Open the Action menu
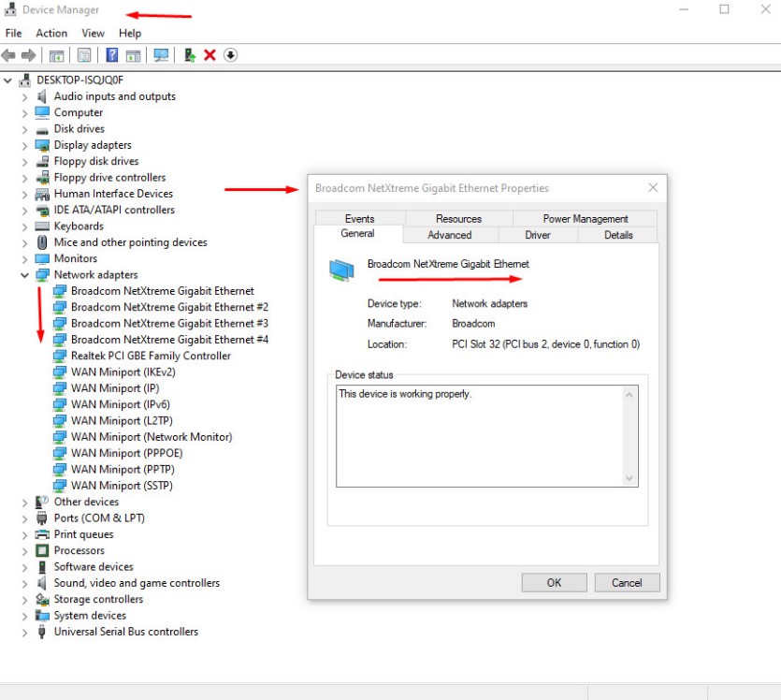Image resolution: width=781 pixels, height=700 pixels. 51,34
